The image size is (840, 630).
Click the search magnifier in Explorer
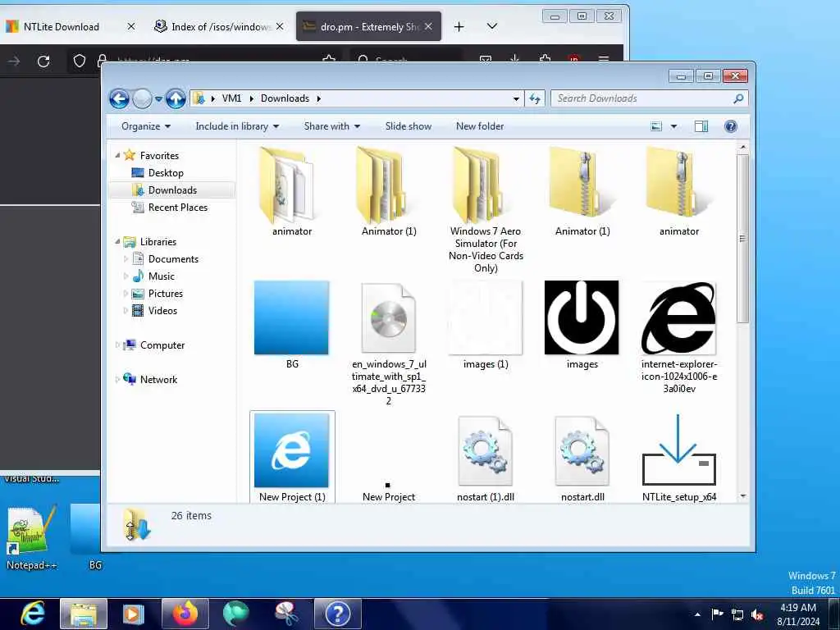tap(738, 98)
